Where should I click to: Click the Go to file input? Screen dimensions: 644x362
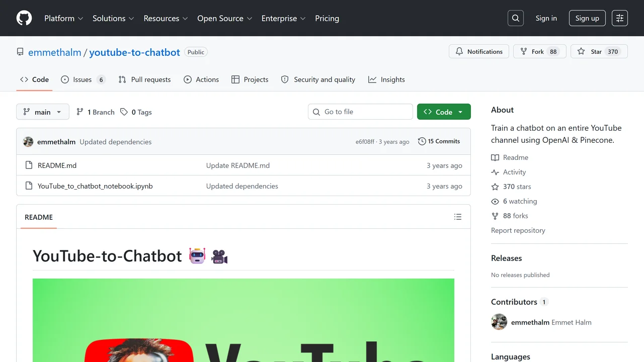[x=360, y=112]
